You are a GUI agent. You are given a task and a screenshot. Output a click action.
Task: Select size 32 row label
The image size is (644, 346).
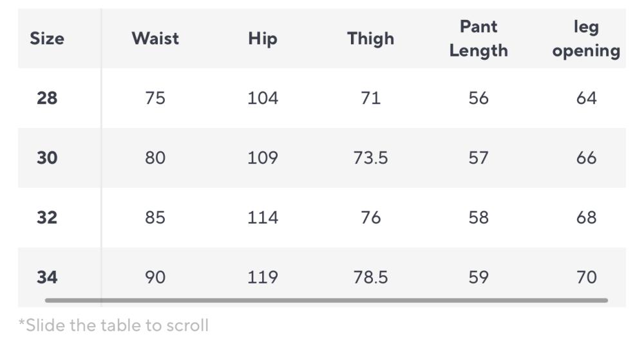pos(47,217)
